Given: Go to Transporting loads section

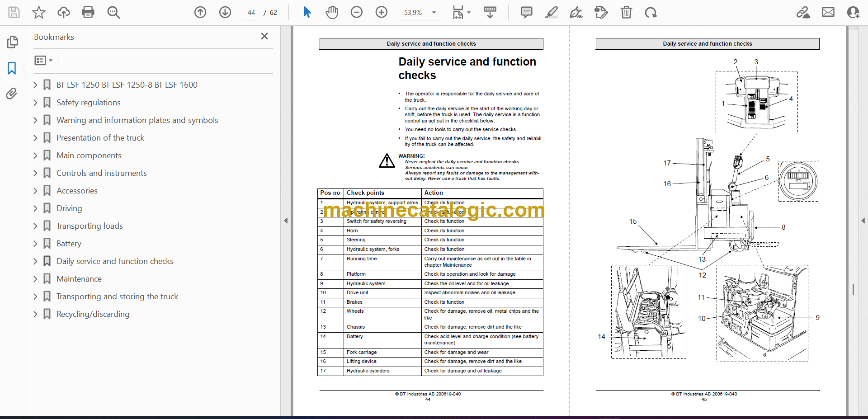Looking at the screenshot, I should (90, 226).
